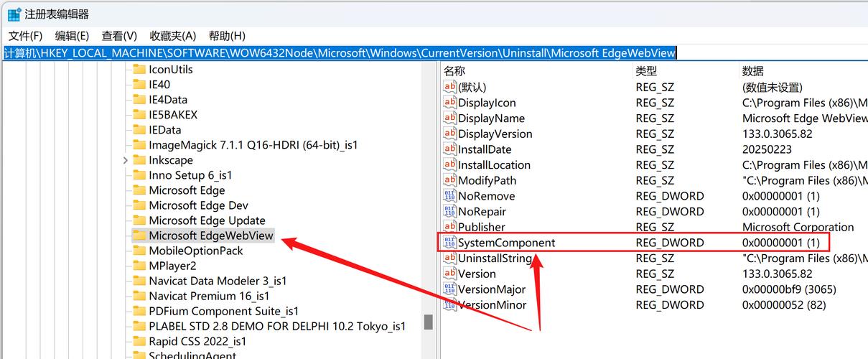Image resolution: width=868 pixels, height=359 pixels.
Task: Expand the Inkscape key node
Action: coord(126,160)
